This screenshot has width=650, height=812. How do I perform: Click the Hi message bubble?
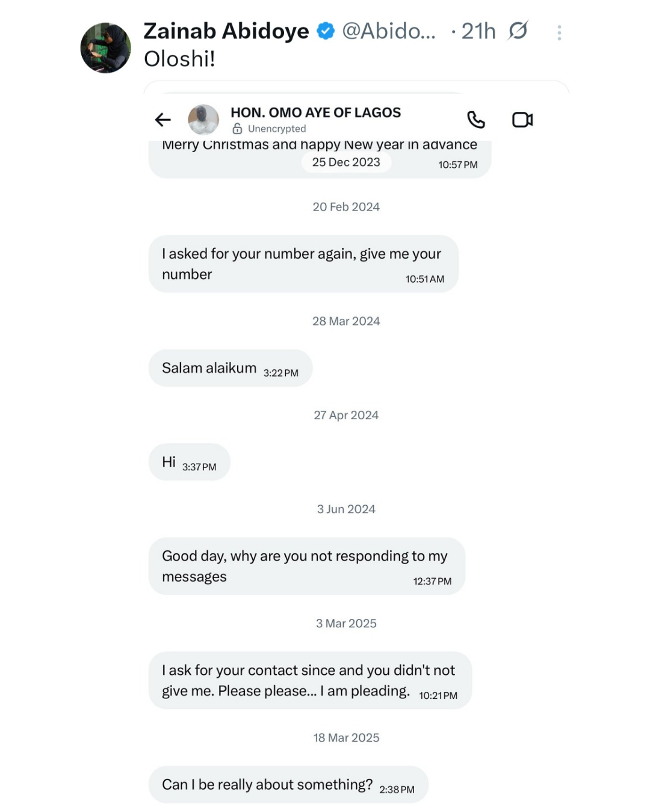click(189, 462)
